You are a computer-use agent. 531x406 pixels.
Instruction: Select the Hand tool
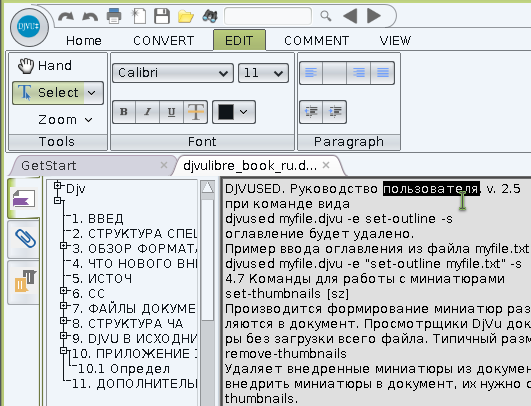pos(45,66)
